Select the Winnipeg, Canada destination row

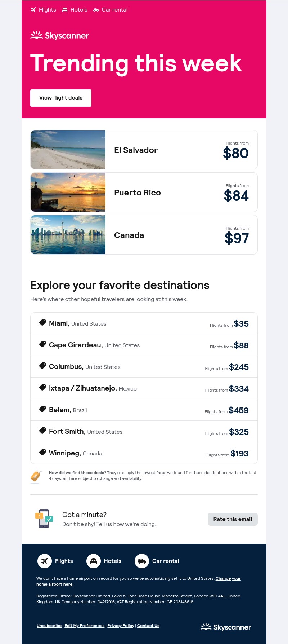[x=144, y=453]
